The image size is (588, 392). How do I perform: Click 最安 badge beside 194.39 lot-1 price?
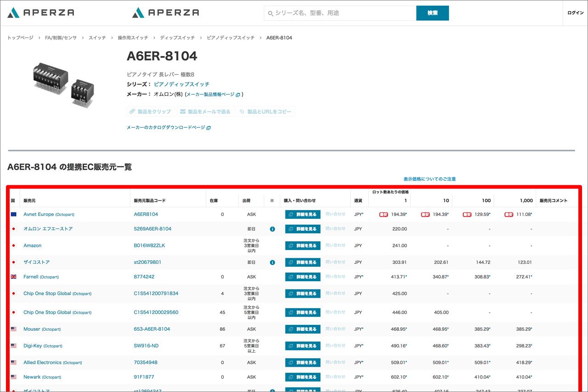[384, 215]
